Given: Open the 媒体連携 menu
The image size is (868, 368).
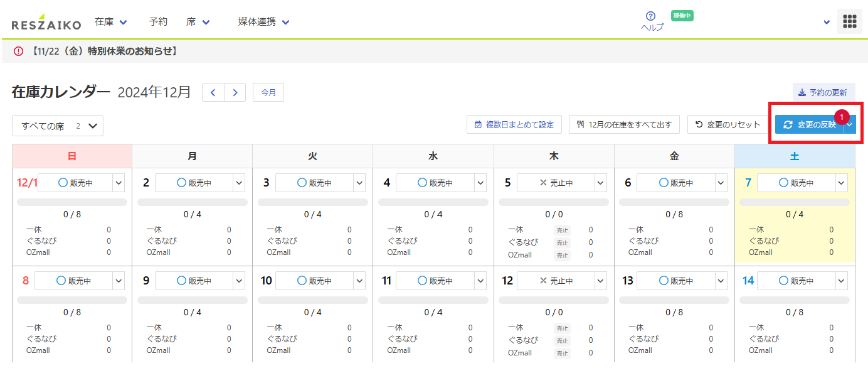Looking at the screenshot, I should [263, 22].
